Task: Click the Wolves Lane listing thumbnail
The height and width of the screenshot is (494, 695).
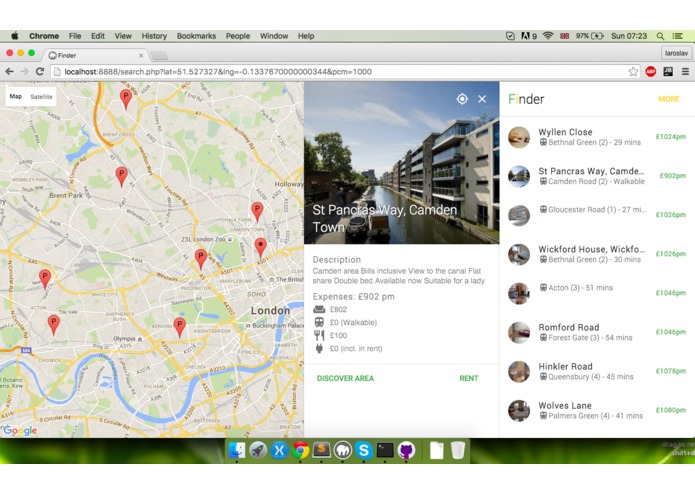Action: (x=519, y=410)
